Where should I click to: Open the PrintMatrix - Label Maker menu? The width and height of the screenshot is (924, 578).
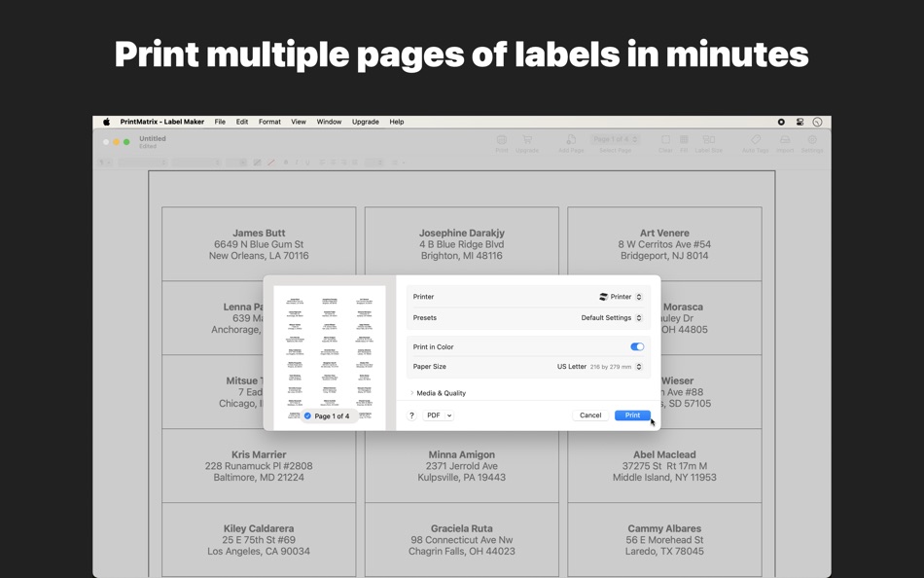click(162, 122)
